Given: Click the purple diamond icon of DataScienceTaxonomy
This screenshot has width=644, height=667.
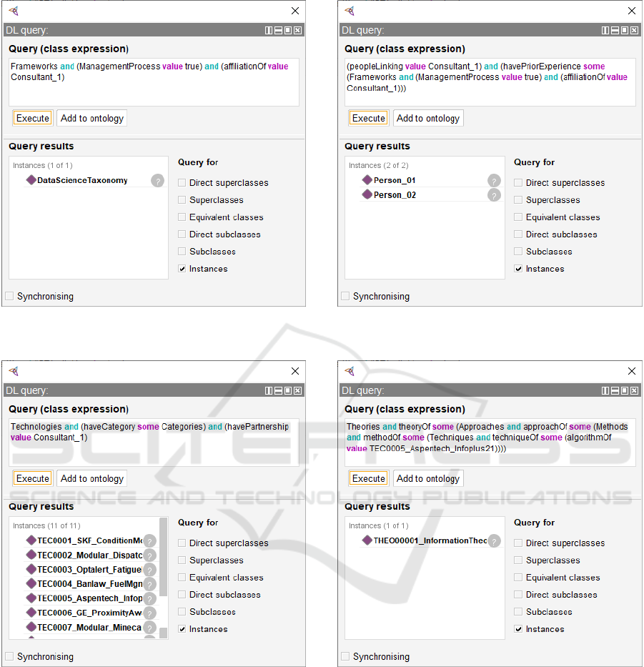Looking at the screenshot, I should click(x=31, y=180).
